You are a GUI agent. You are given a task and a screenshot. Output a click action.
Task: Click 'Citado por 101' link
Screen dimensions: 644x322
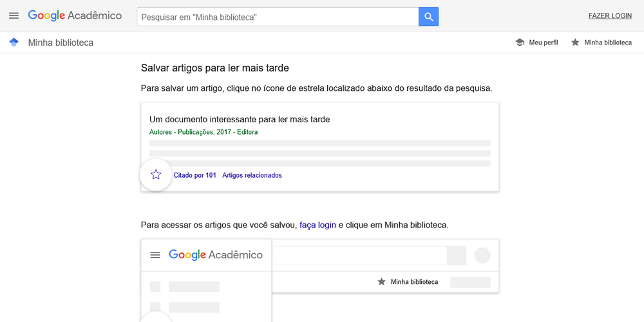[x=194, y=175]
